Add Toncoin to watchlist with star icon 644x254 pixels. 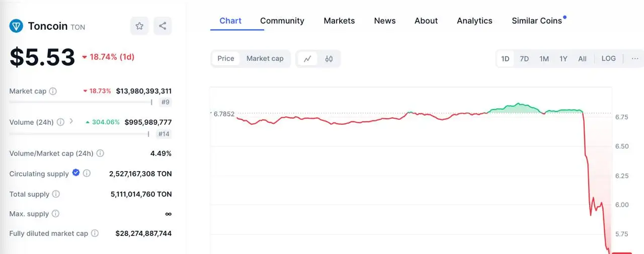pyautogui.click(x=139, y=26)
